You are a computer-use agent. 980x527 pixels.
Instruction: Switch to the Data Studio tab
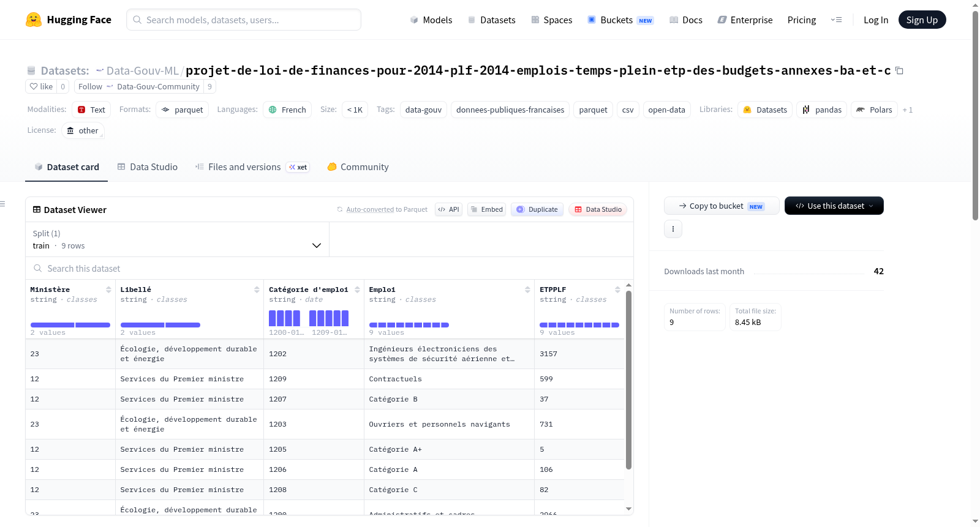tap(148, 167)
